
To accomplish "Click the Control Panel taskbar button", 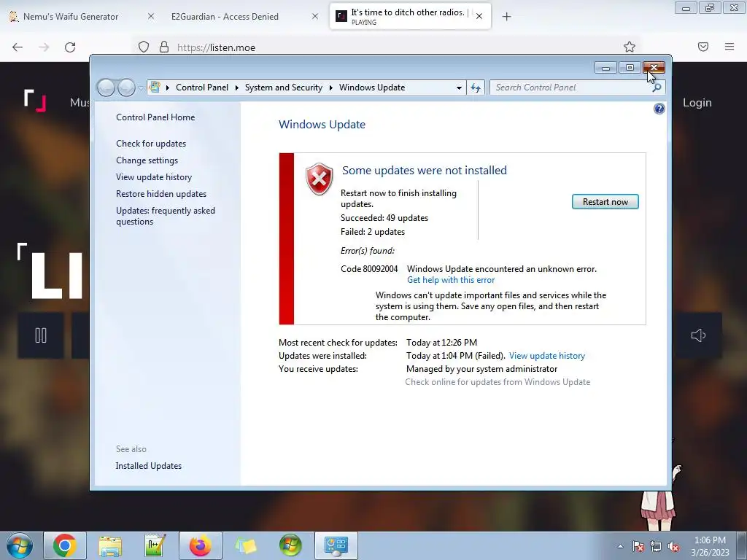I will [x=336, y=545].
